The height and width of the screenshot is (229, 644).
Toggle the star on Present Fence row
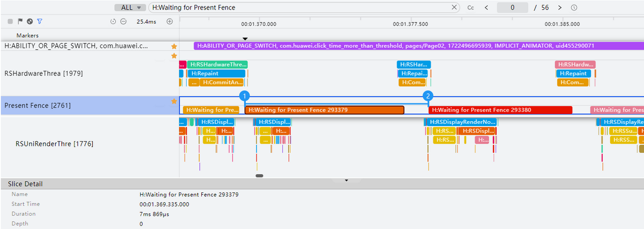click(173, 101)
